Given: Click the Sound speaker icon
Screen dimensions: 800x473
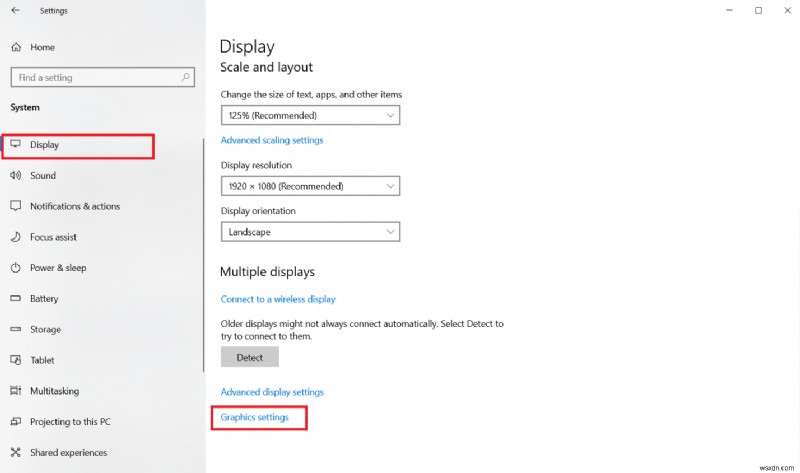Looking at the screenshot, I should (x=15, y=176).
